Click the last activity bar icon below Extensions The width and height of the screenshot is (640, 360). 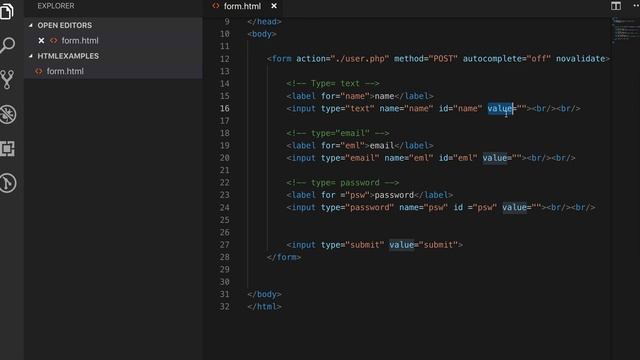[8, 183]
